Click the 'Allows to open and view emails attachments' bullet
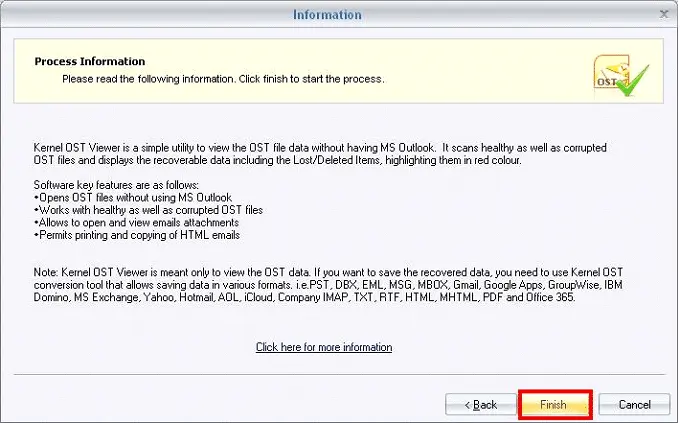The height and width of the screenshot is (423, 680). coord(136,223)
